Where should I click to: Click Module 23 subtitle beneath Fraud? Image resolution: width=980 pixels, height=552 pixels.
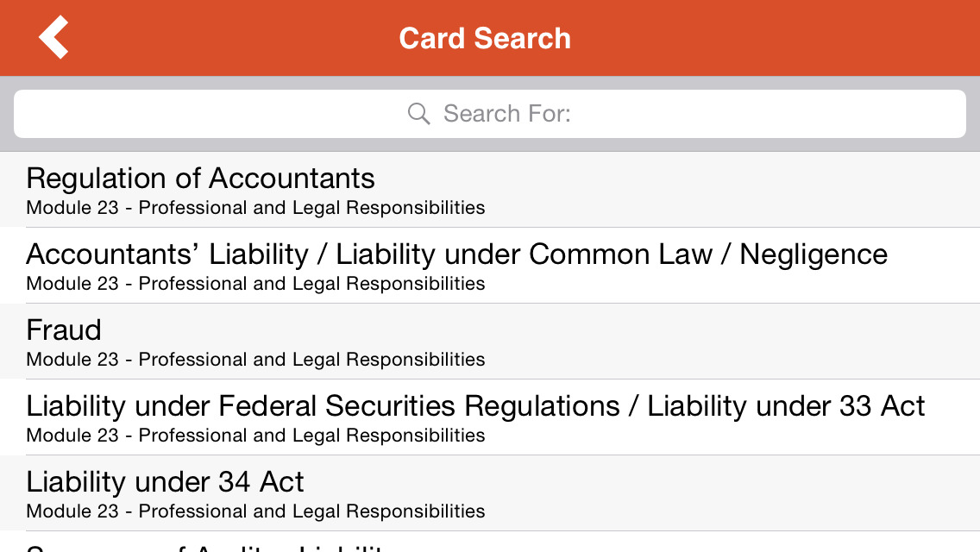(255, 360)
